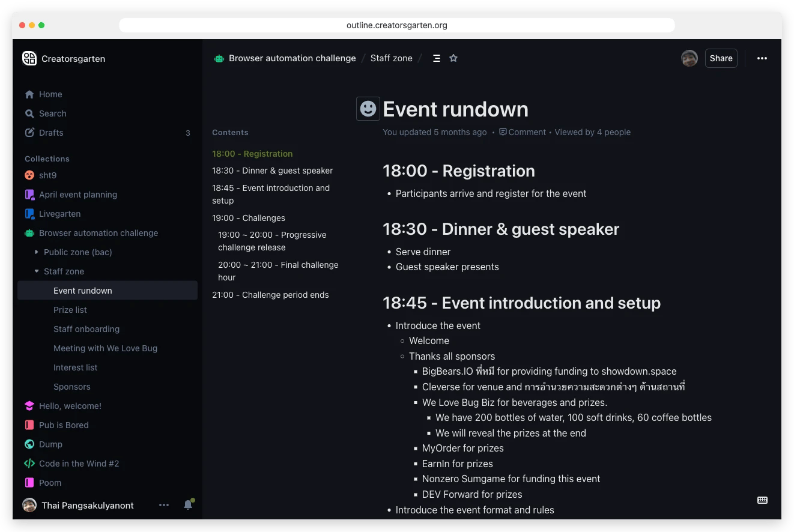This screenshot has width=794, height=532.
Task: Click the sidebar Browser automation challenge robot icon
Action: (x=29, y=233)
